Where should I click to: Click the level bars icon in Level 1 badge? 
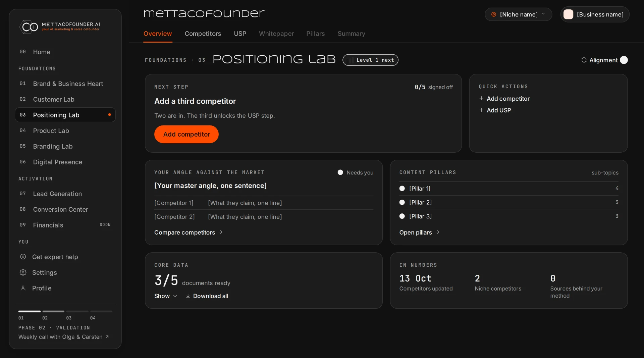(x=351, y=60)
